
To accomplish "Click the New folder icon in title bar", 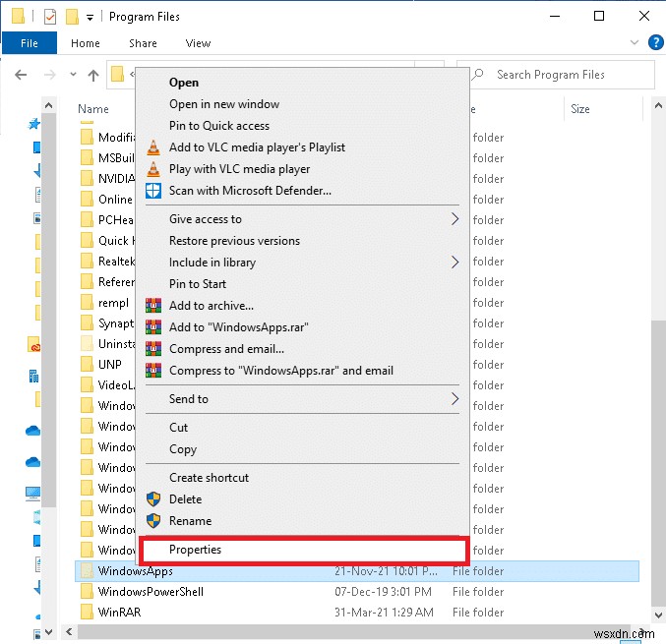I will 72,17.
